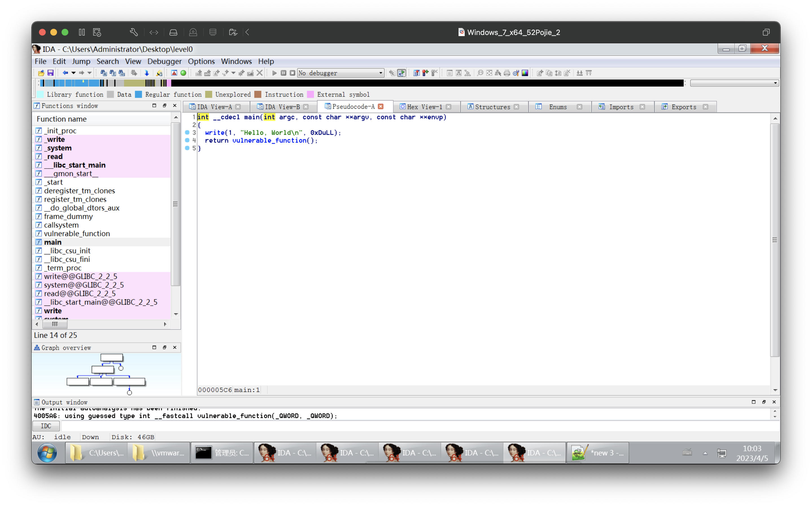
Task: Open the back-arrow history dropdown
Action: tap(73, 73)
